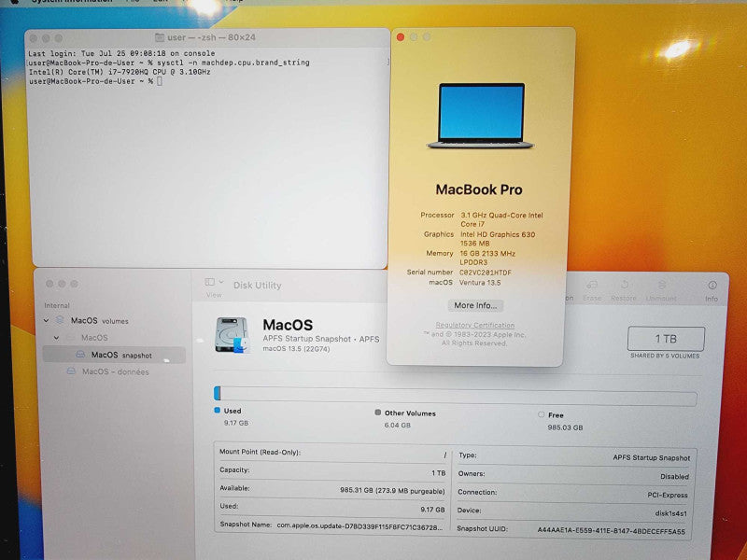Open the Regulatory Certification link
Screen dimensions: 747x560
(475, 325)
